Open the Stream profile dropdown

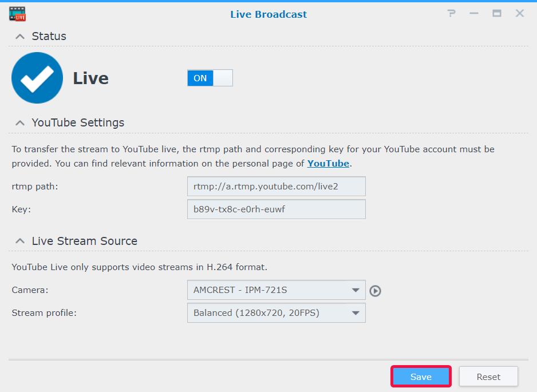(276, 312)
